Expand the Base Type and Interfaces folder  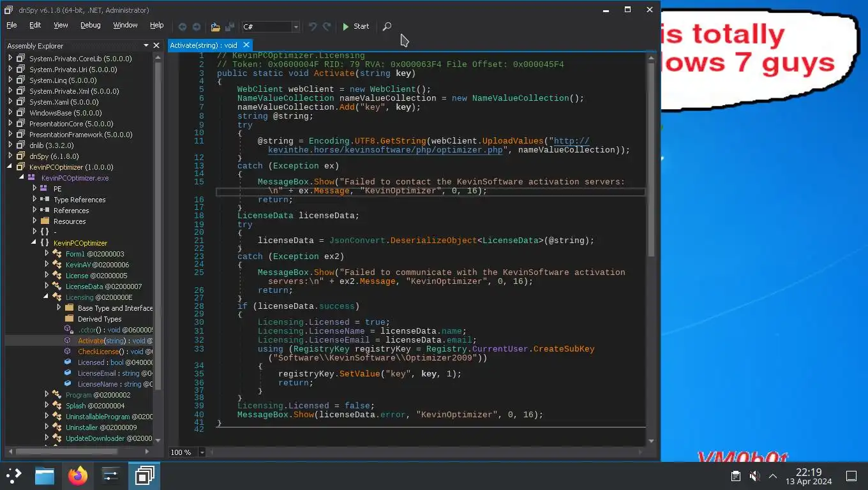point(59,308)
